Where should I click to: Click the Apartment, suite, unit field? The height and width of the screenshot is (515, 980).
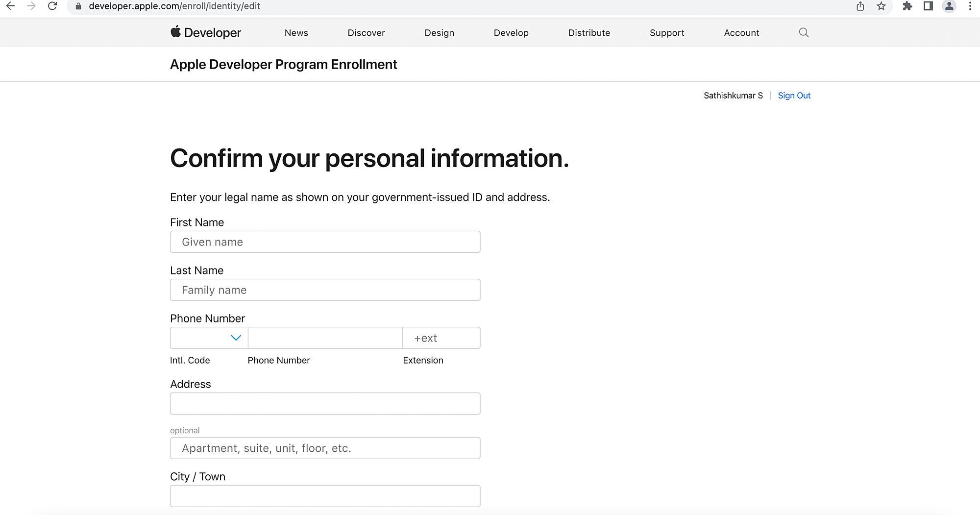(325, 448)
